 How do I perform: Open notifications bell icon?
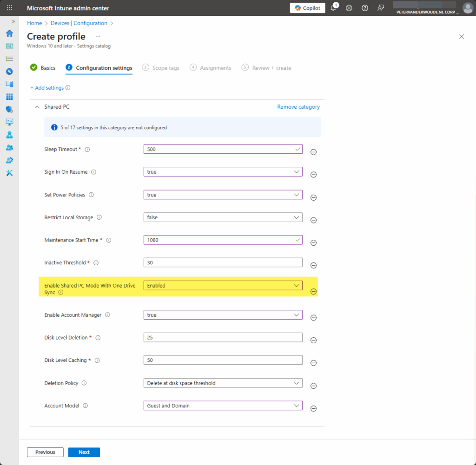(x=333, y=8)
